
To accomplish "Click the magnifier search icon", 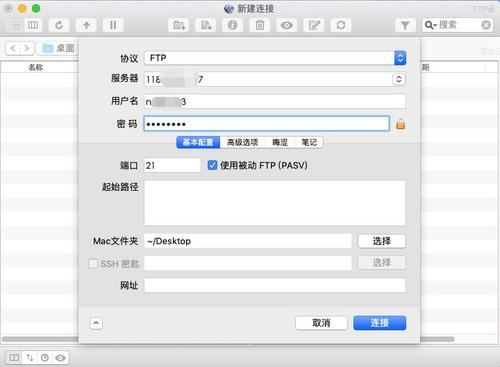I will coord(430,25).
